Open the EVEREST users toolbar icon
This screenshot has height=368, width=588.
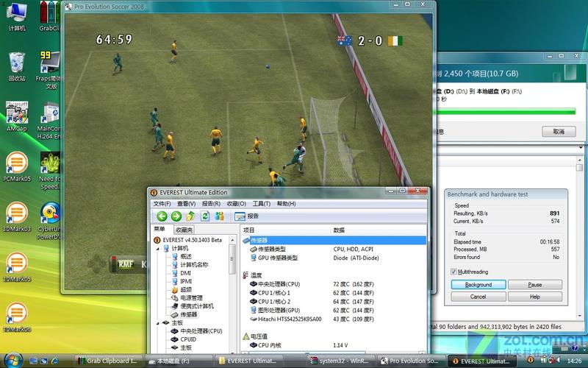(219, 216)
